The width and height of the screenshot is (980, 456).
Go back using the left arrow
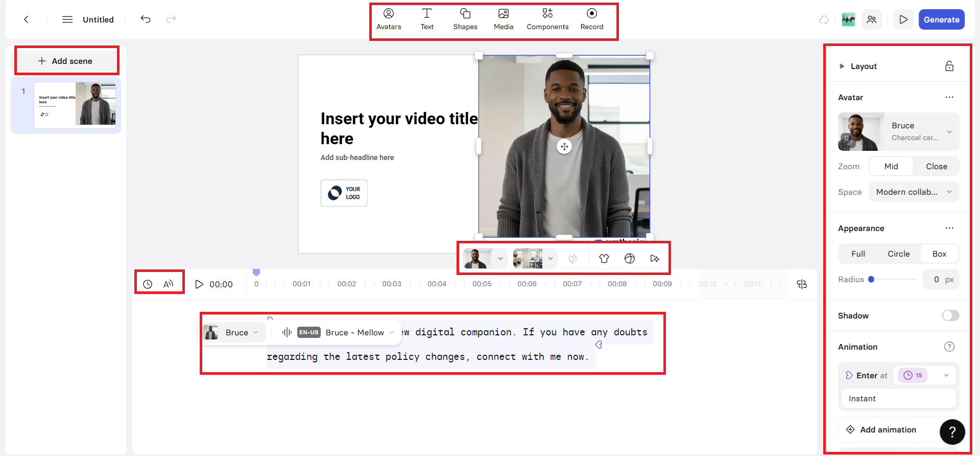tap(26, 19)
